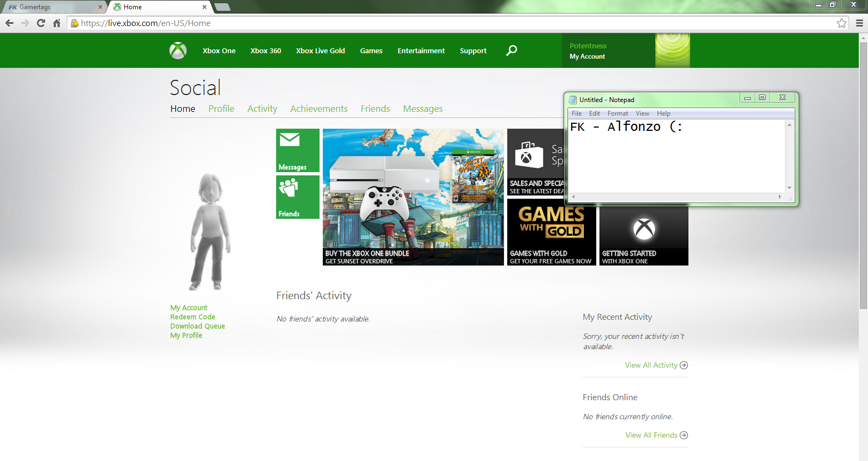Open the Support nav menu

473,50
